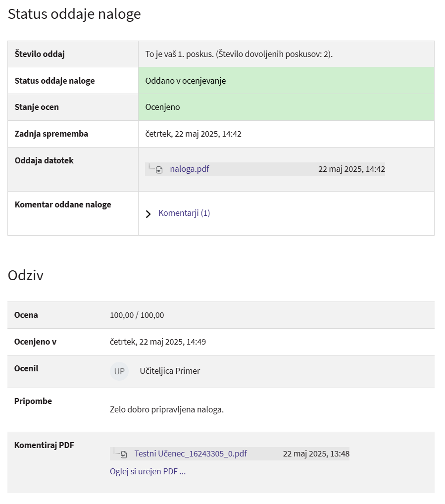This screenshot has height=504, width=445.
Task: Click the 'Odziv' section heading
Action: pyautogui.click(x=26, y=275)
